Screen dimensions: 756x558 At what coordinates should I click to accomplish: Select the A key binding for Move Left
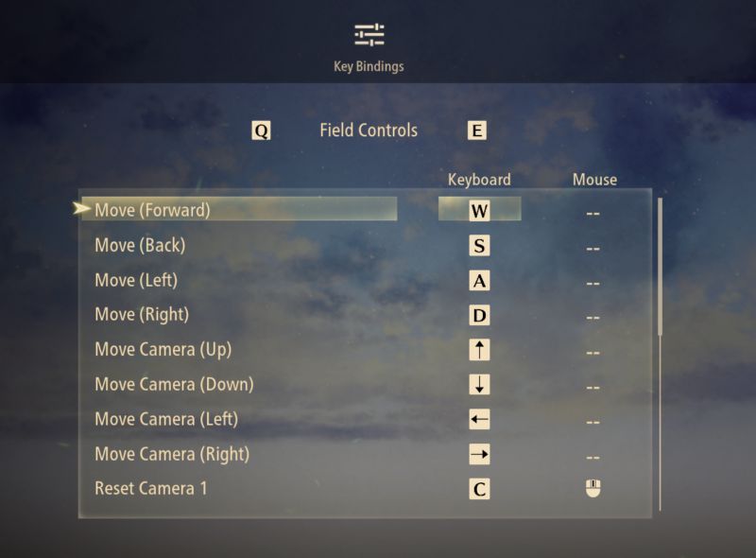[479, 281]
